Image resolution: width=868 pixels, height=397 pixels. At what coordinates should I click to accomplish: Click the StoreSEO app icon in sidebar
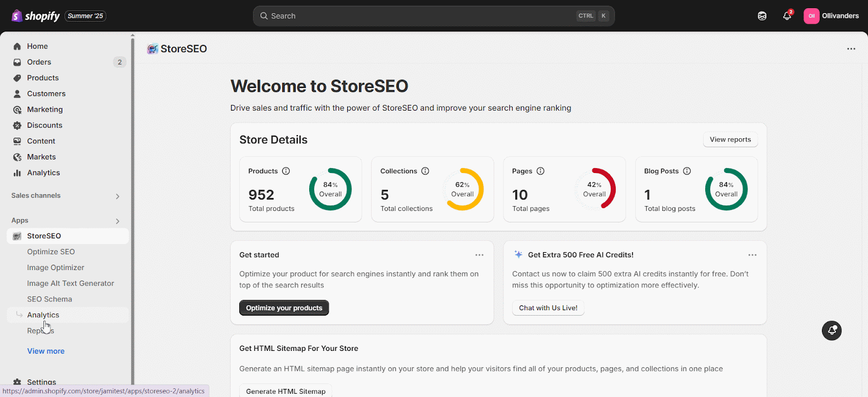(x=17, y=236)
